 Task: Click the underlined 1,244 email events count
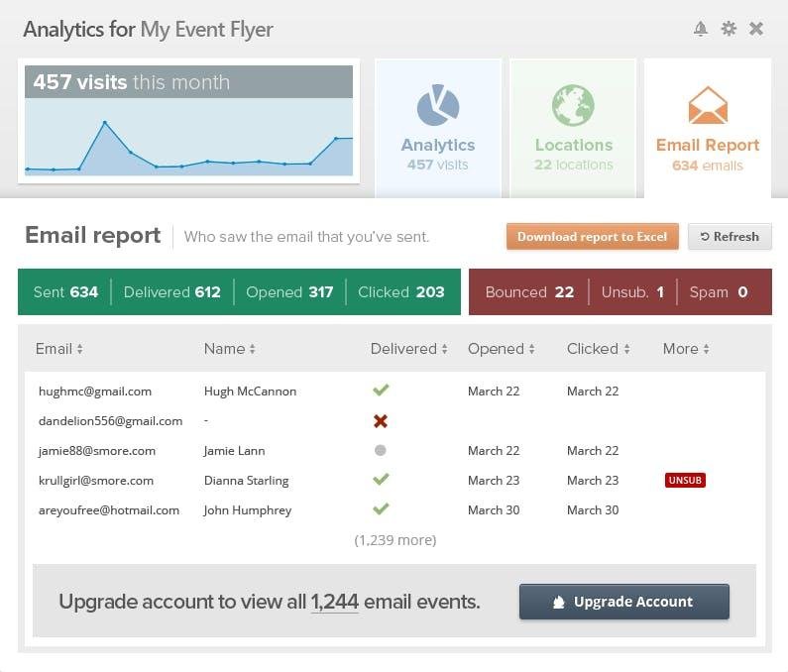pyautogui.click(x=335, y=602)
